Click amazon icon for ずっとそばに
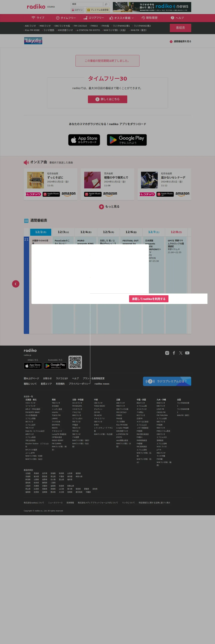Image resolution: width=215 pixels, height=644 pixels. tap(69, 194)
